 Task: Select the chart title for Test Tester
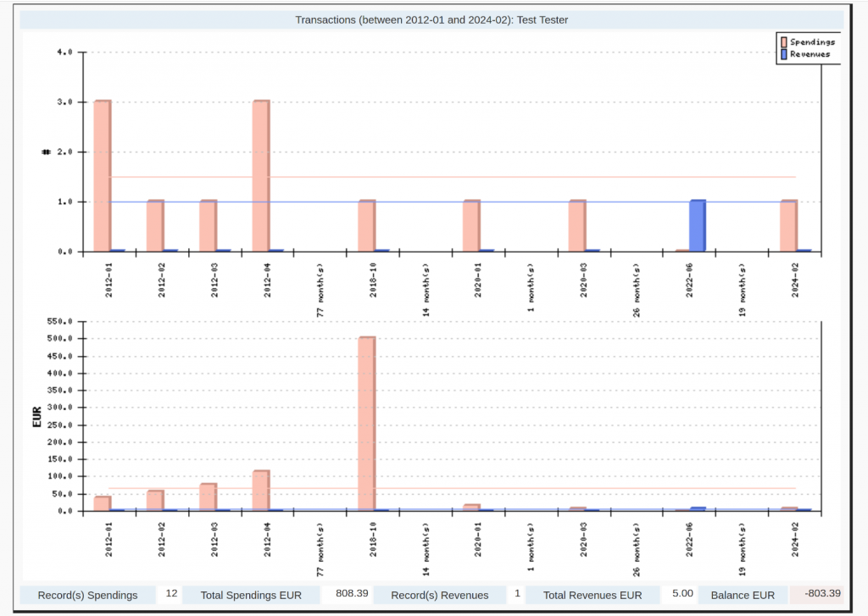click(x=431, y=19)
